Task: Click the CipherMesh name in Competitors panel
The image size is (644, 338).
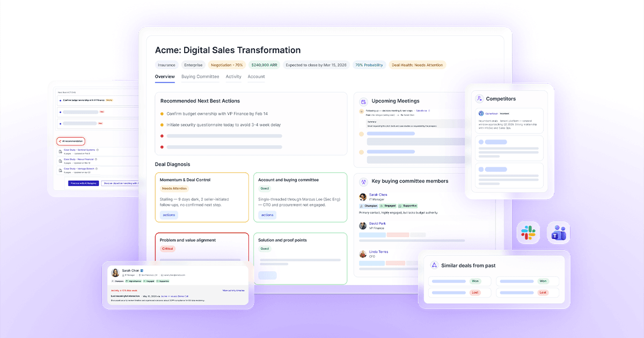Action: point(492,114)
